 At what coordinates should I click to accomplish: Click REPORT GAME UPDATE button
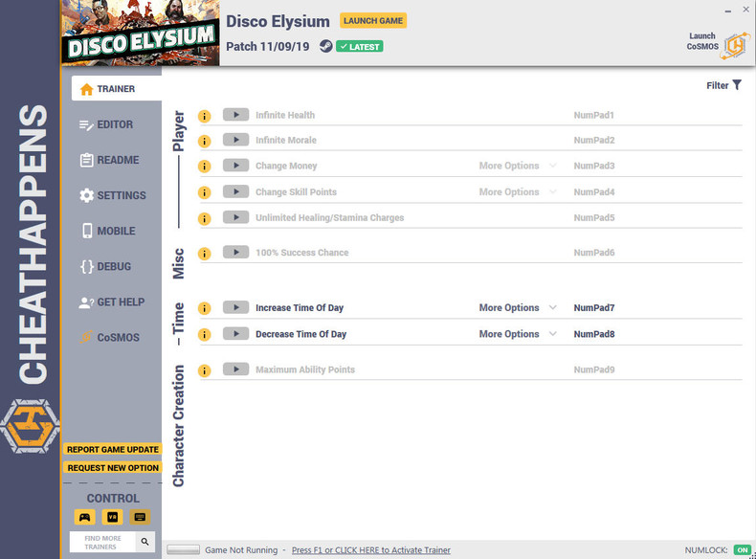click(112, 449)
